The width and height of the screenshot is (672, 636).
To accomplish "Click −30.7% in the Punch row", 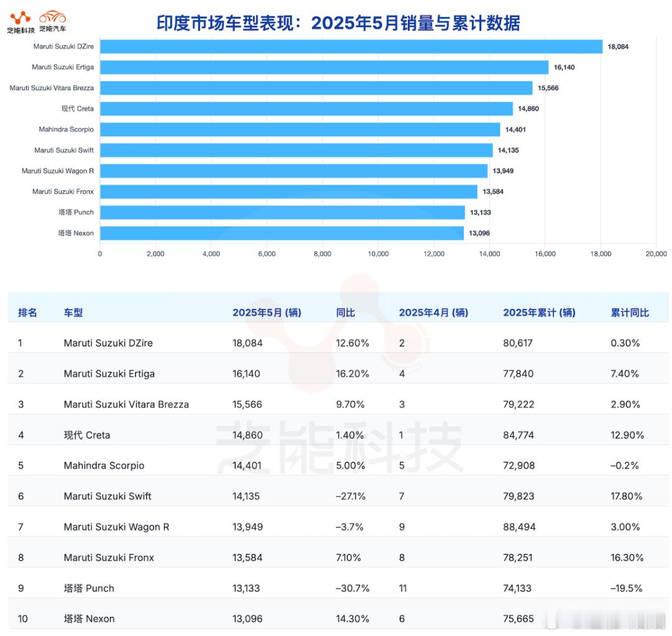I will (x=352, y=588).
